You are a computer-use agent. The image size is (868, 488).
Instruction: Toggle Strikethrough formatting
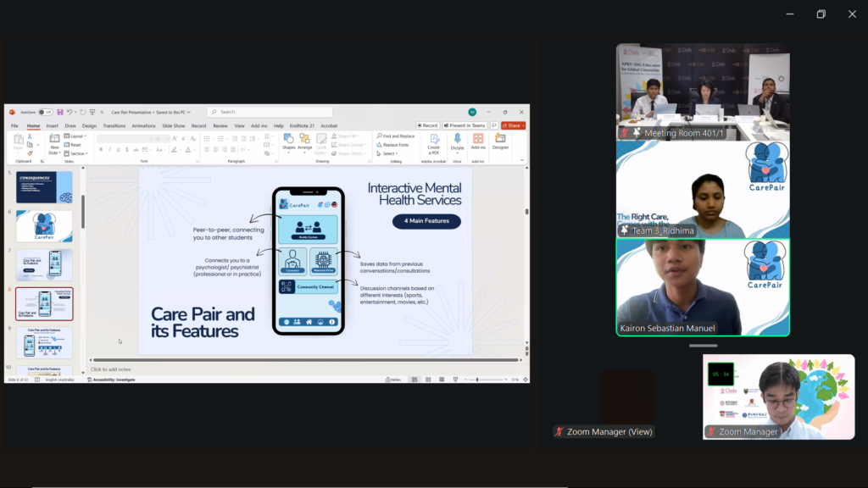(x=136, y=150)
